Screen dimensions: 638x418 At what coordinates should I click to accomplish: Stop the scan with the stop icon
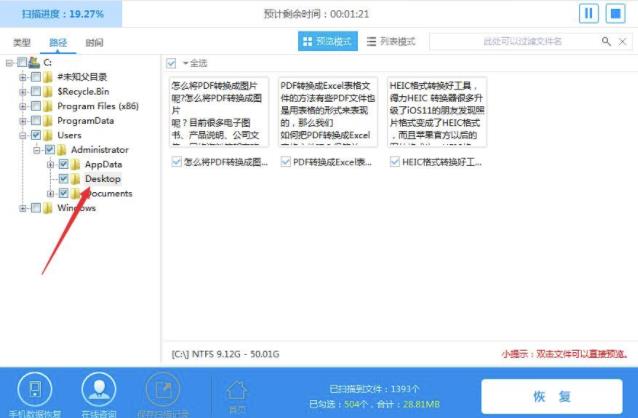coord(616,14)
